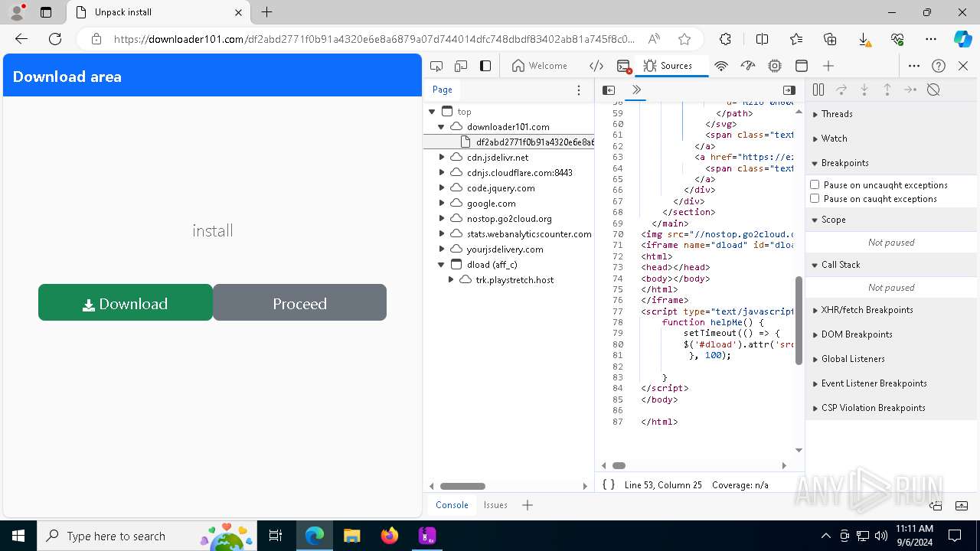Click the green Download button
Screen dimensions: 980x551
point(126,302)
